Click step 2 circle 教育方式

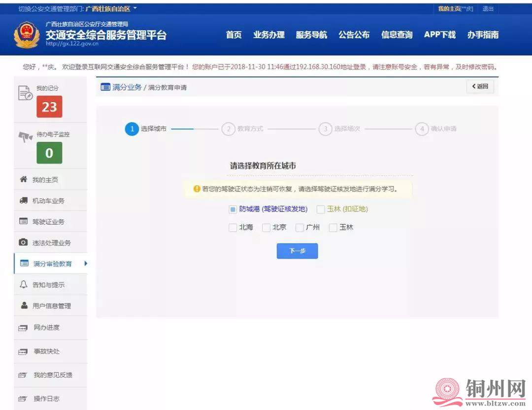[x=229, y=129]
